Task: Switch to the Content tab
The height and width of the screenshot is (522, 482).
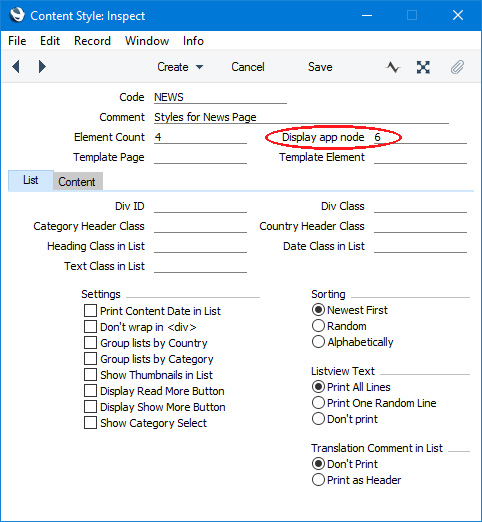Action: click(x=77, y=182)
